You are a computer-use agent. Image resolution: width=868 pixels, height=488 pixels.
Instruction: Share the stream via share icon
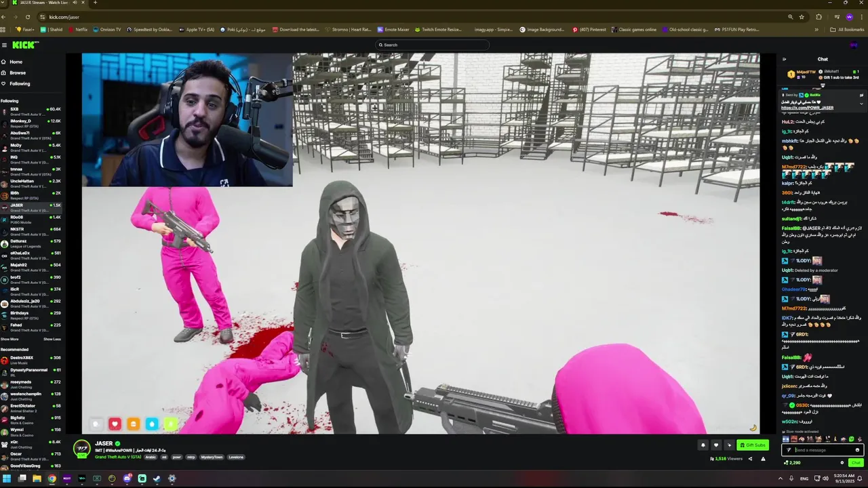click(750, 459)
